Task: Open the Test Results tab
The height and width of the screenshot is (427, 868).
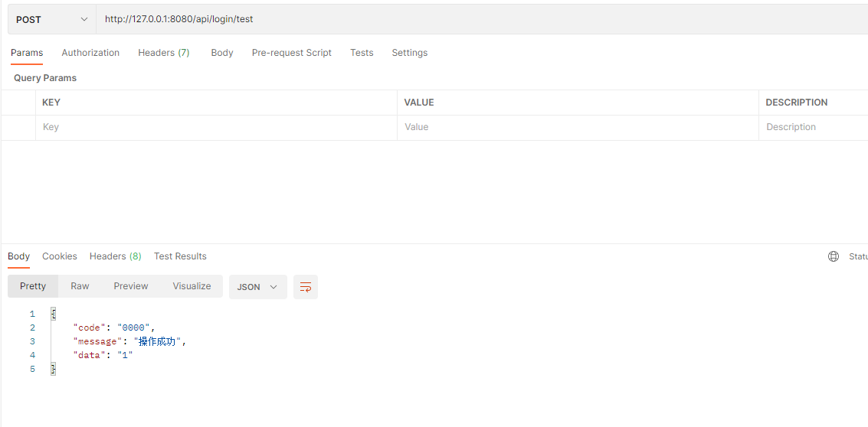Action: click(180, 256)
